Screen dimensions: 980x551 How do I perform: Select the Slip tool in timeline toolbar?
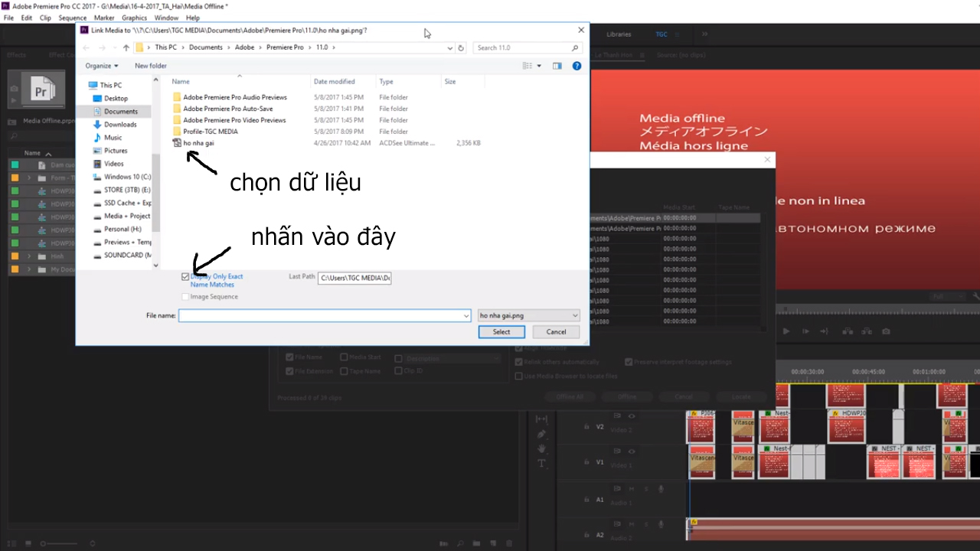pos(541,419)
